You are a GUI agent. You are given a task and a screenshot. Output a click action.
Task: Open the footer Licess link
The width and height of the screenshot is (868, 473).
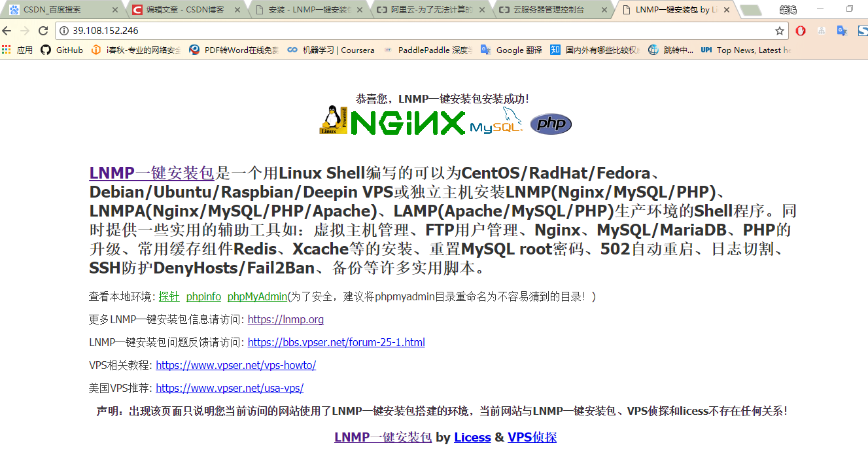point(472,438)
